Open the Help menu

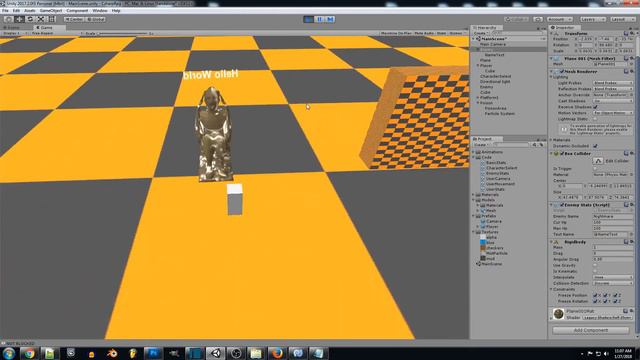point(116,11)
